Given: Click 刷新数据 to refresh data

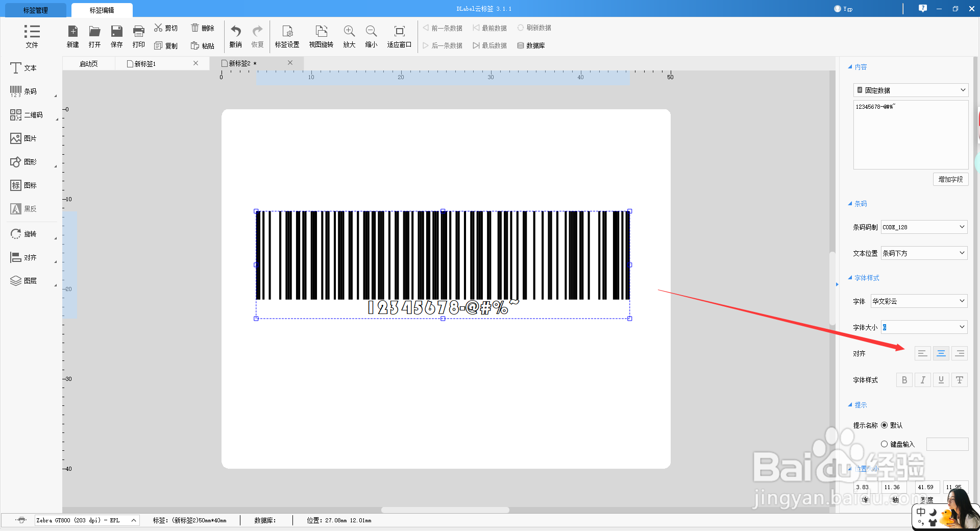Looking at the screenshot, I should pos(534,28).
